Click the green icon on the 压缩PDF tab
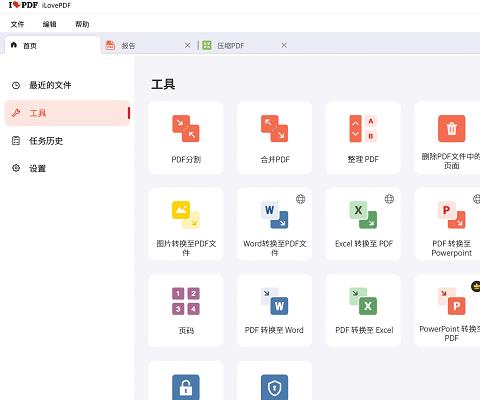This screenshot has width=480, height=400. point(207,45)
